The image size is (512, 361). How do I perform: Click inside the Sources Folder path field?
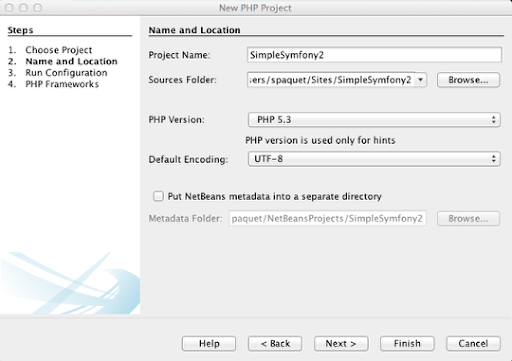331,80
